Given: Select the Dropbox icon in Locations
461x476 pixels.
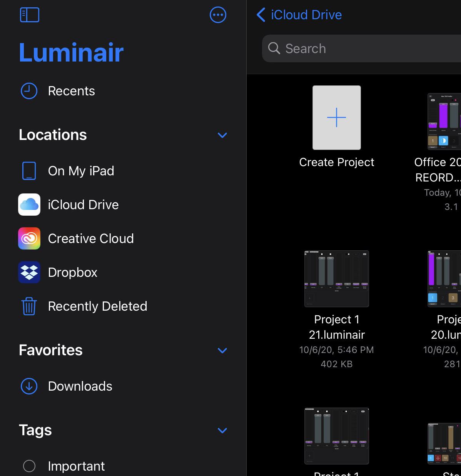Looking at the screenshot, I should (29, 272).
